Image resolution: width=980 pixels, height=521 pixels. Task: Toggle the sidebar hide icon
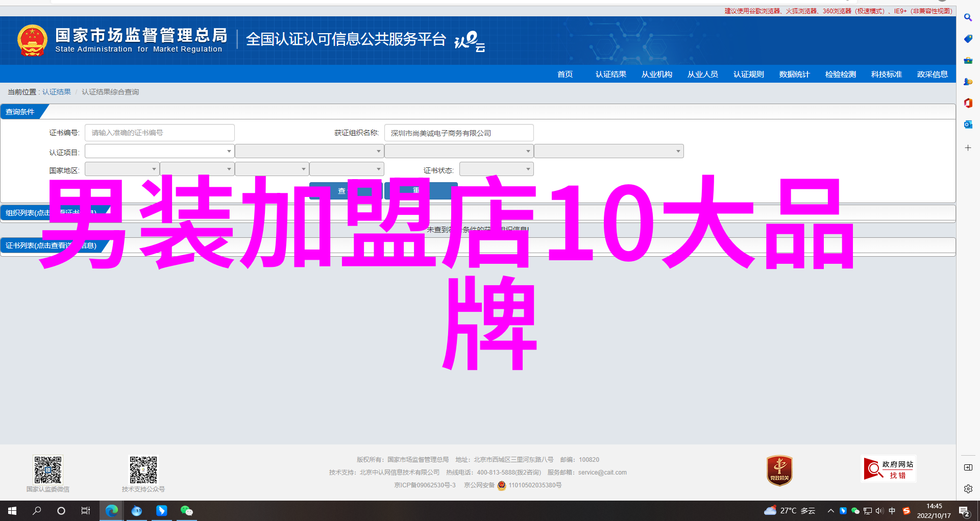point(968,467)
